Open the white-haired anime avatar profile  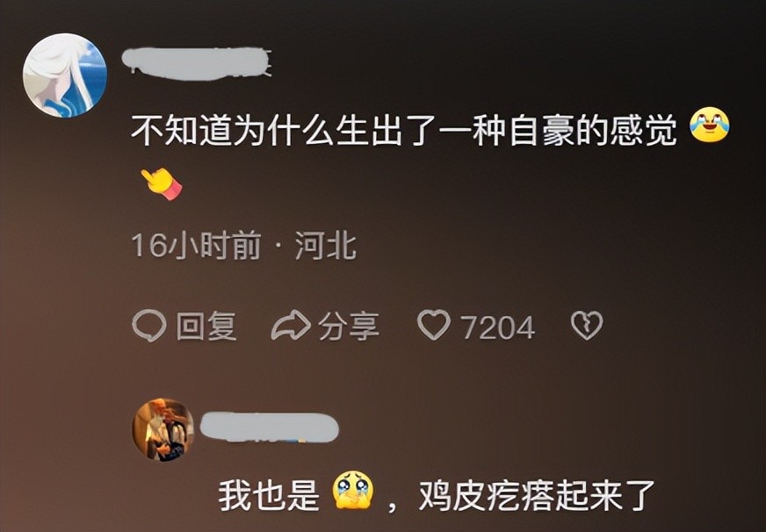pos(64,75)
